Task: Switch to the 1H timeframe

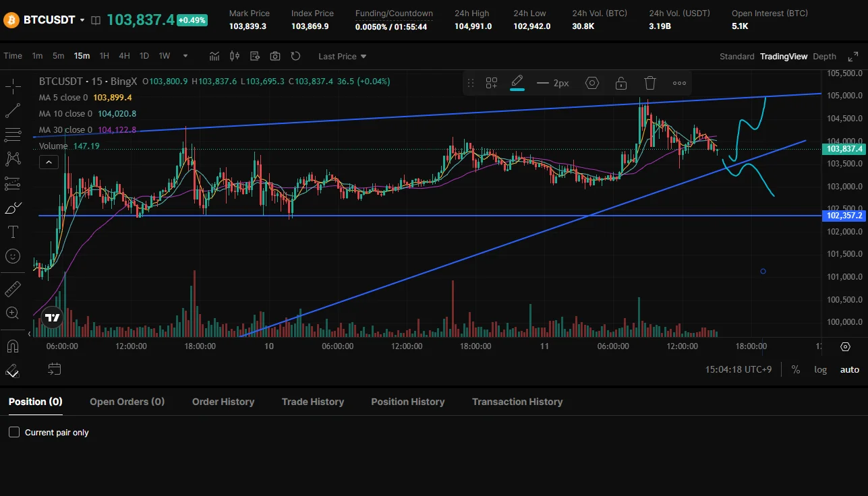Action: pyautogui.click(x=105, y=56)
